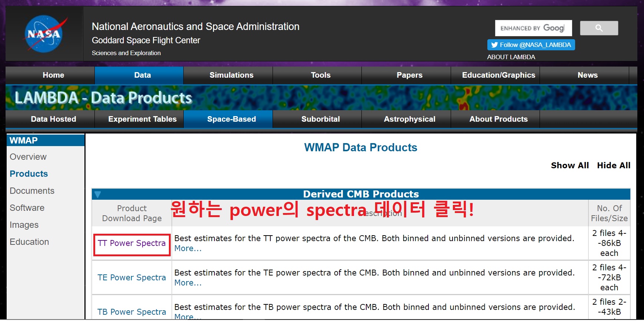
Task: Click the Product Download Page column header
Action: [132, 213]
